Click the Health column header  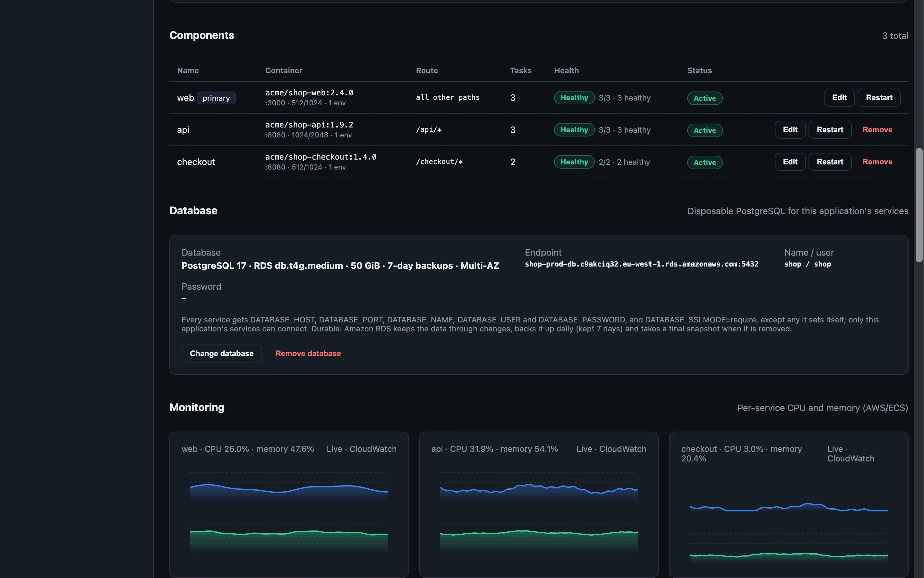pyautogui.click(x=566, y=70)
